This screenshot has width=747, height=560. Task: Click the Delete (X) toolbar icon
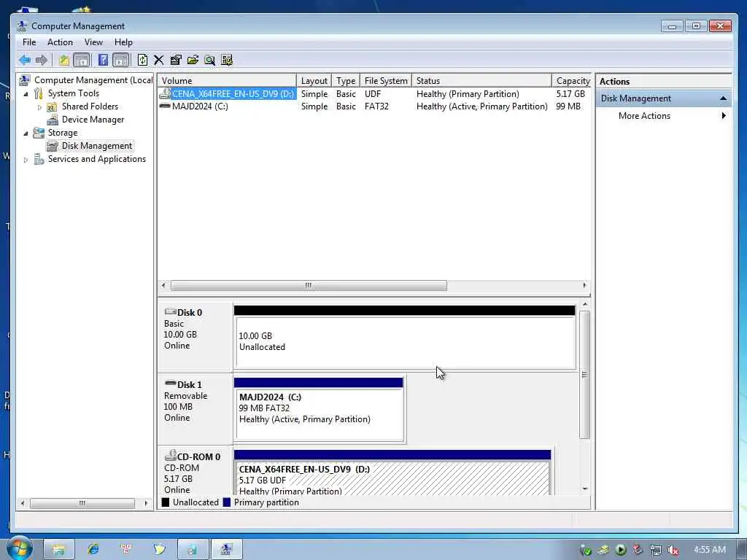[x=158, y=60]
